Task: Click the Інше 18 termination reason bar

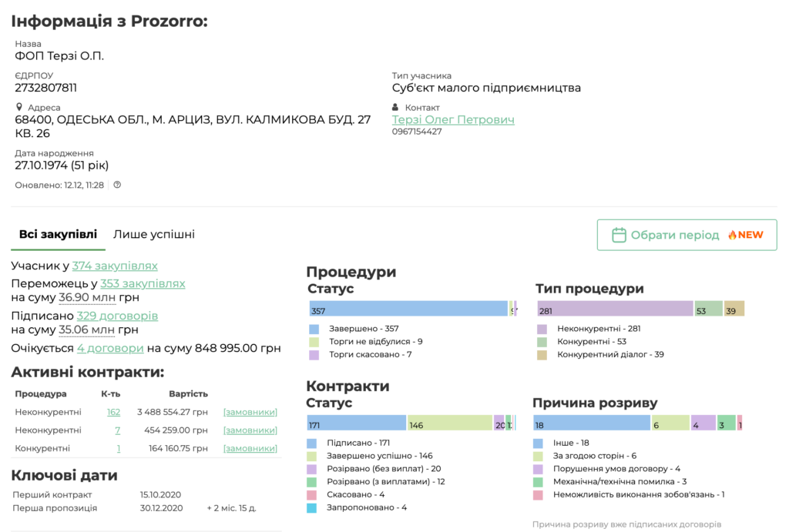Action: point(592,423)
